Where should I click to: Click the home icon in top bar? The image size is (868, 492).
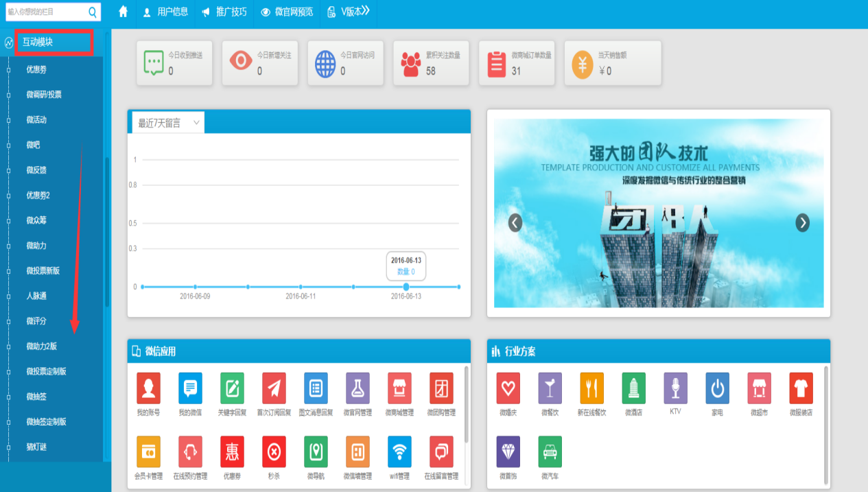click(124, 12)
